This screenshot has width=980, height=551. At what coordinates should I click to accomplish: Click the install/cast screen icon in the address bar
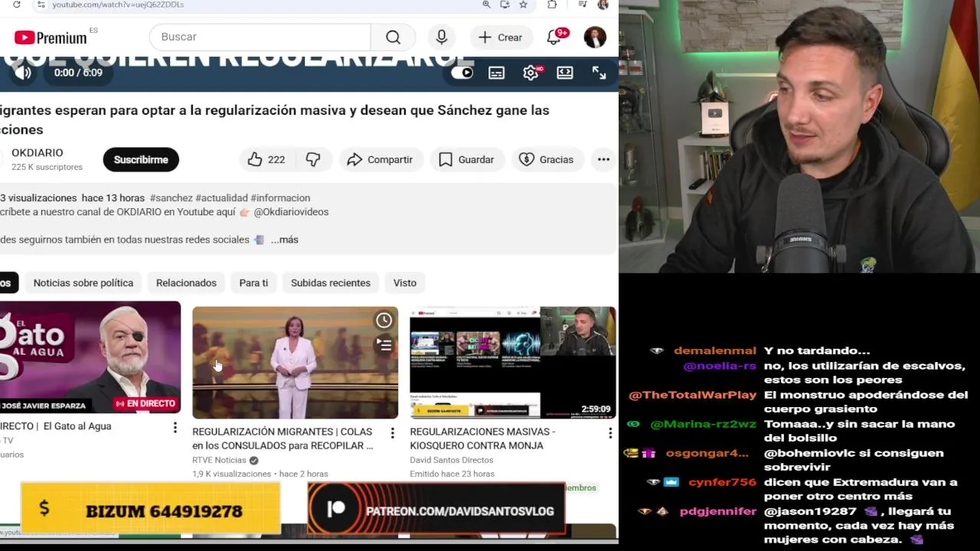coord(505,5)
